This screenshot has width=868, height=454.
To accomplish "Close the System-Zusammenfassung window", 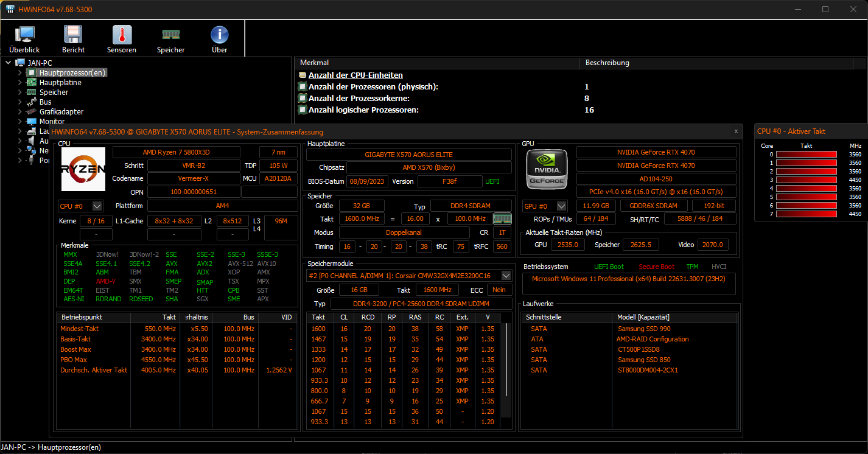I will (x=736, y=131).
